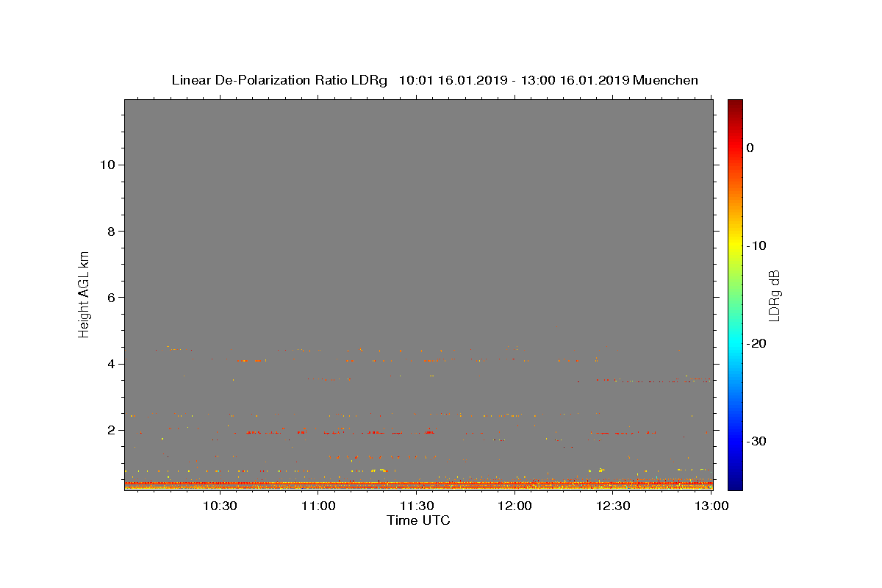Click the '11:30' time axis label
The width and height of the screenshot is (882, 588).
click(417, 506)
